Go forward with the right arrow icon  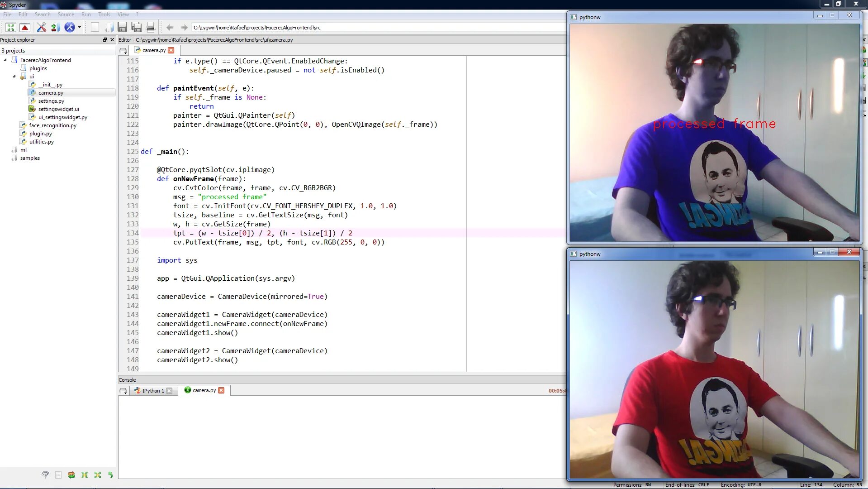[184, 28]
